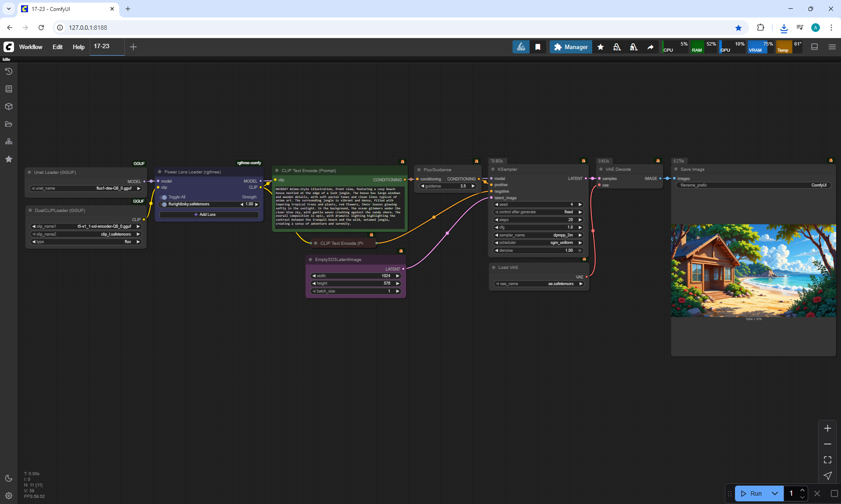
Task: Click the Manager button
Action: pos(571,47)
